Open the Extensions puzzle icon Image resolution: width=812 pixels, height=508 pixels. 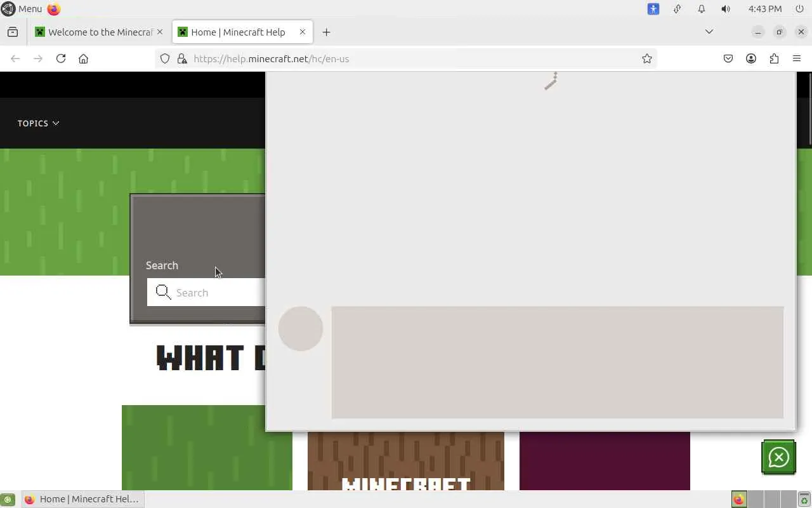tap(774, 58)
